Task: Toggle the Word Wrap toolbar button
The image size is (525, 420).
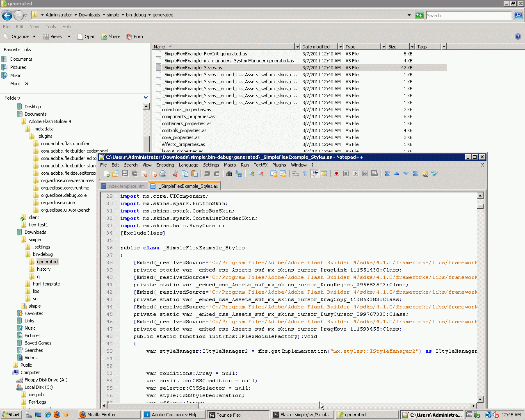Action: [x=295, y=174]
